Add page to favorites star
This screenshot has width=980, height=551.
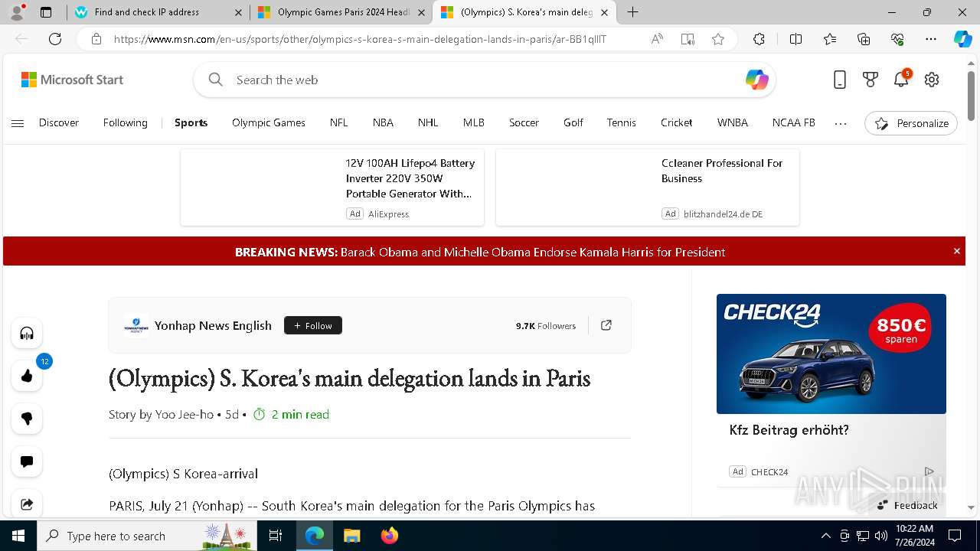click(718, 39)
